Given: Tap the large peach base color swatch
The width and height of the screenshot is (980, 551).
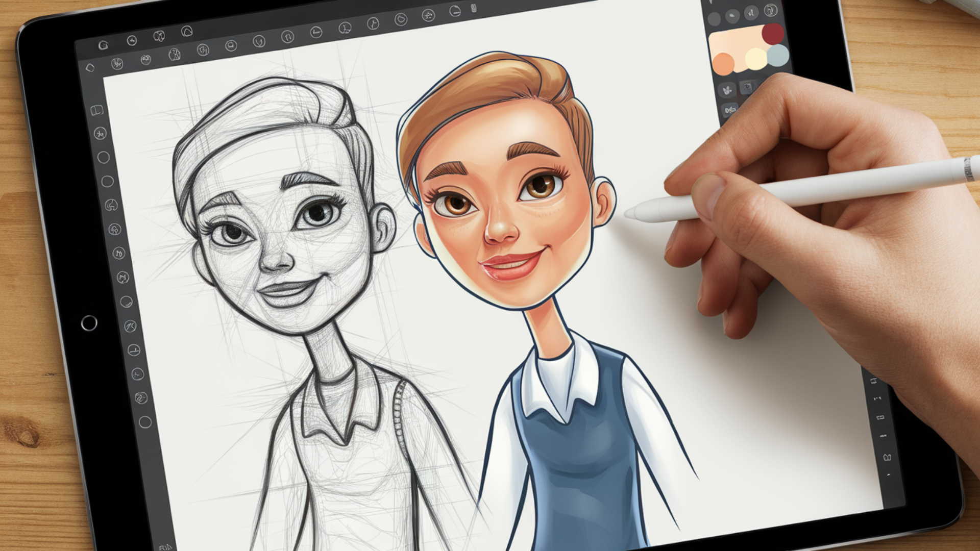Looking at the screenshot, I should (735, 42).
